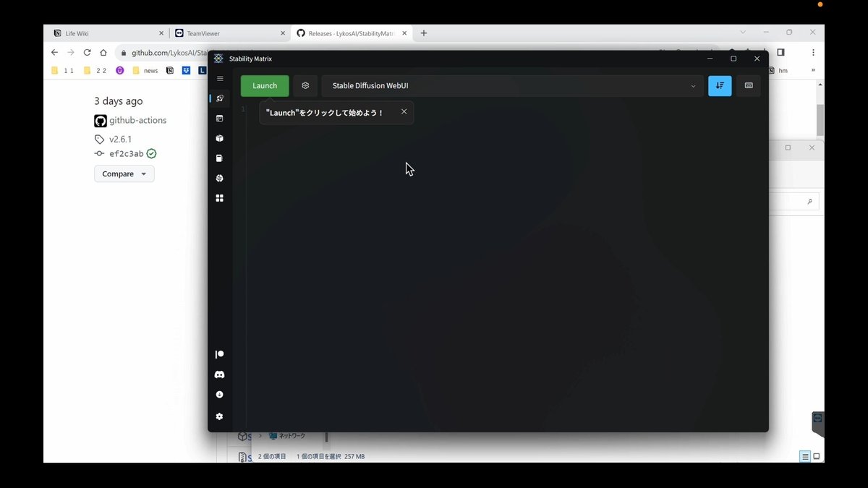Open the Packages cube icon in sidebar
The image size is (868, 488).
tap(220, 138)
